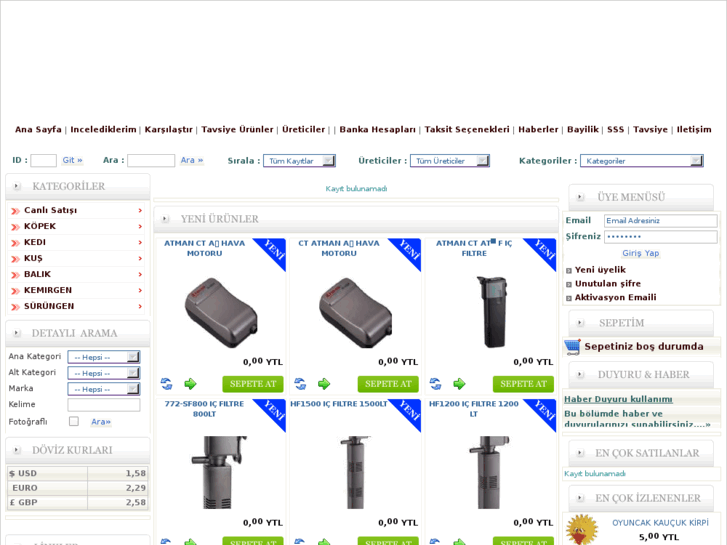Click the red chevrons icon beside BALIK
Viewport: 727px width, 545px height.
coord(15,275)
